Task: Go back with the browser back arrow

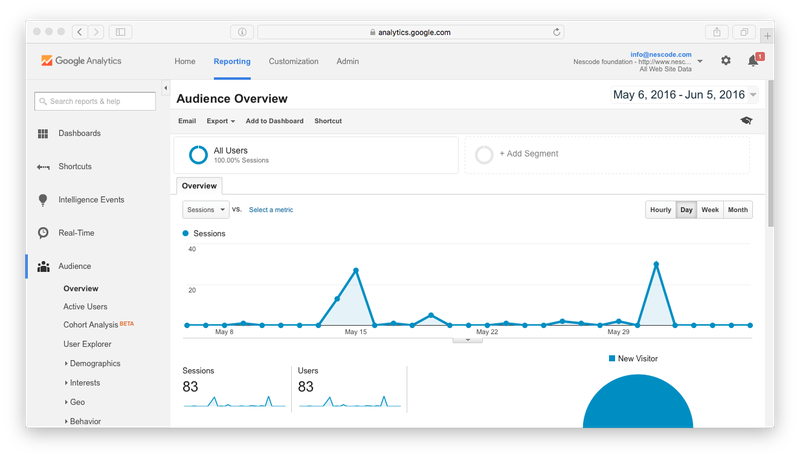Action: point(80,32)
